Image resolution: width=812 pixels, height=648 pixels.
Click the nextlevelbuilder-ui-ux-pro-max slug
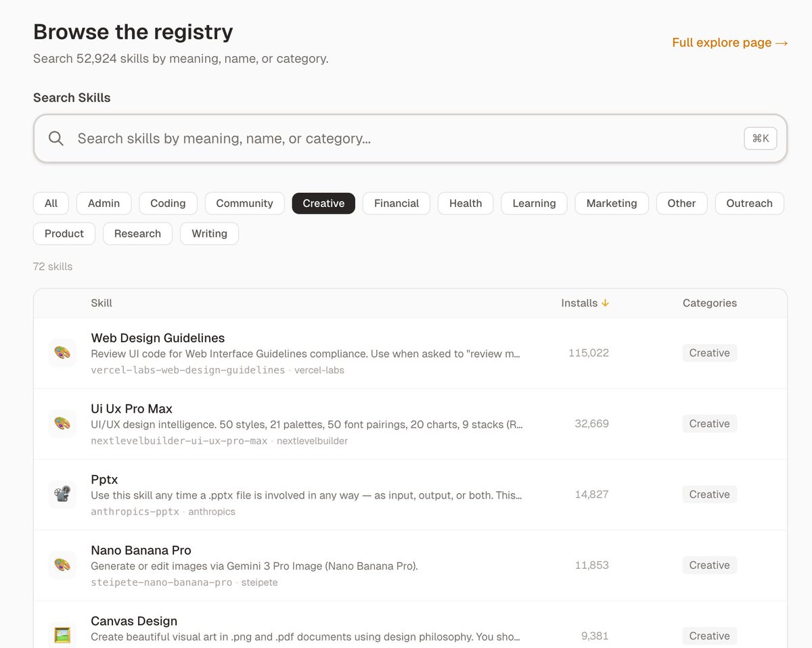(x=179, y=441)
